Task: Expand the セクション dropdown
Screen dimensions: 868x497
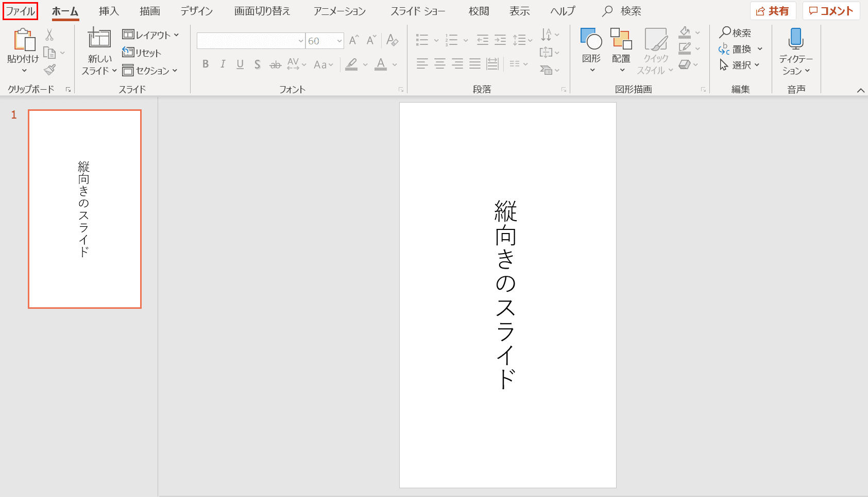Action: [150, 71]
